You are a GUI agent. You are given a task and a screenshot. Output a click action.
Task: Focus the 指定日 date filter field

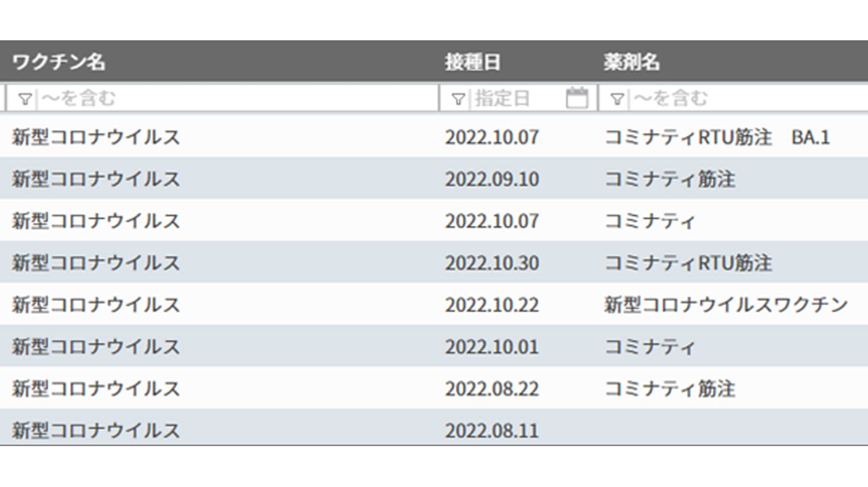click(x=519, y=98)
